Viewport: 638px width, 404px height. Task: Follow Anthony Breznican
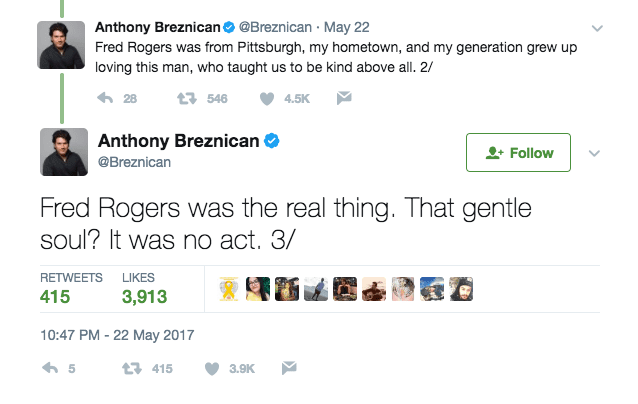click(x=518, y=153)
